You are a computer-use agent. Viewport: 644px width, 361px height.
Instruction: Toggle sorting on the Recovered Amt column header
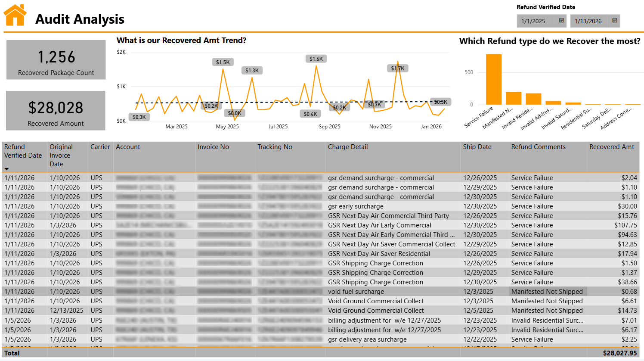612,147
